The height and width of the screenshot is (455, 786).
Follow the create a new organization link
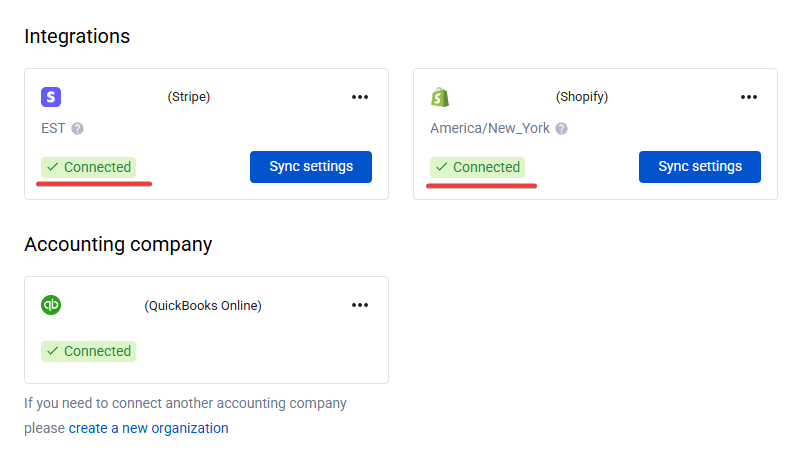(148, 428)
